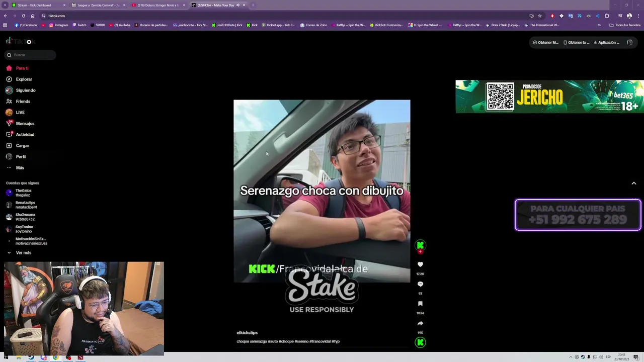Open a new browser tab

tap(253, 5)
